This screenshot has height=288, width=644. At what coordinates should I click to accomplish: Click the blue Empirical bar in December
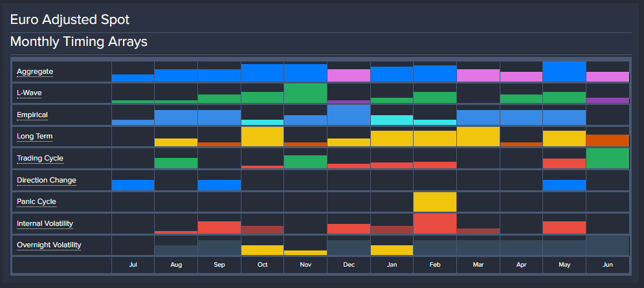click(x=349, y=115)
